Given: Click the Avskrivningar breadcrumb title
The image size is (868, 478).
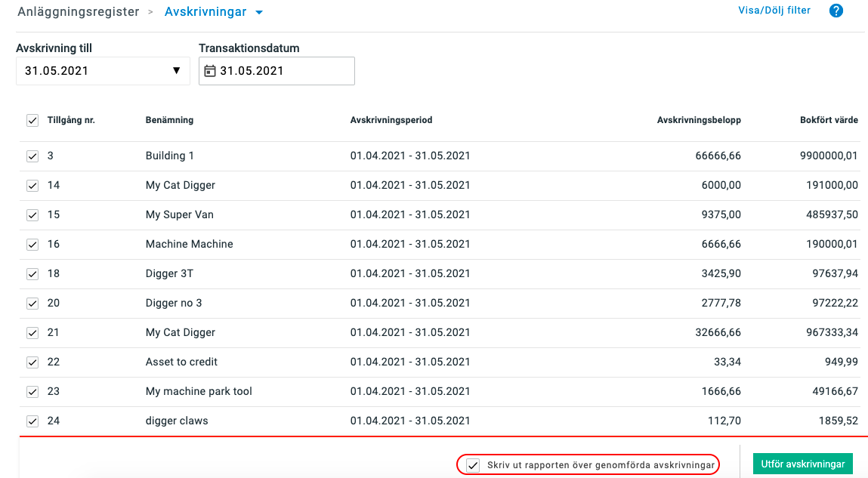Looking at the screenshot, I should coord(205,12).
